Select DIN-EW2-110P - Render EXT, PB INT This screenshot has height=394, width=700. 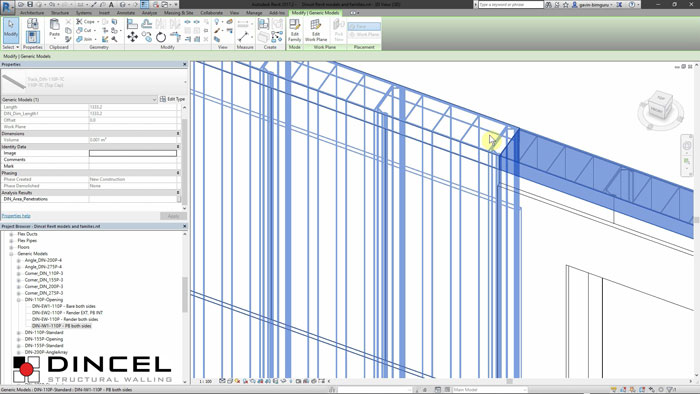point(67,313)
